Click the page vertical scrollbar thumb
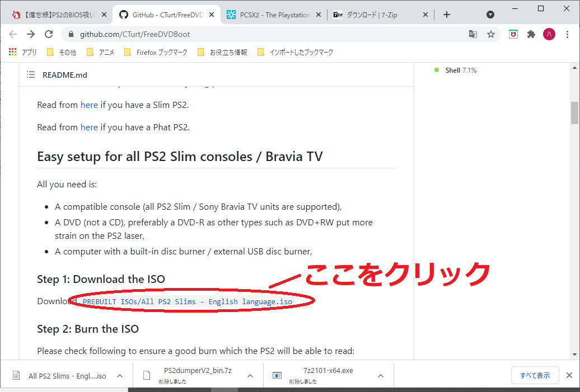This screenshot has width=580, height=392. 574,113
